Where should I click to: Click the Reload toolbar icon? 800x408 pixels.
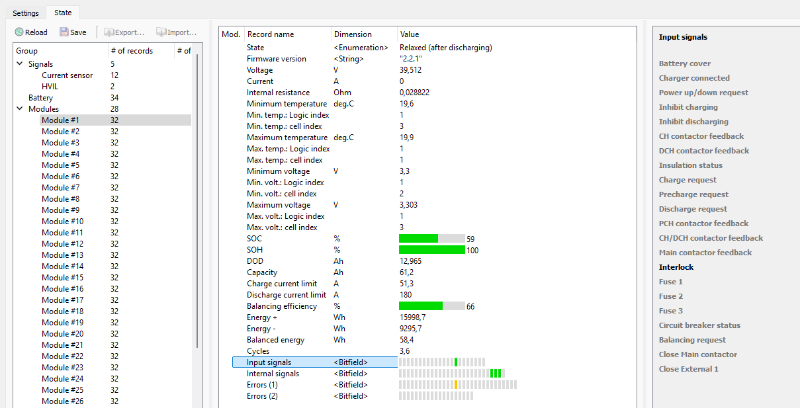click(19, 32)
